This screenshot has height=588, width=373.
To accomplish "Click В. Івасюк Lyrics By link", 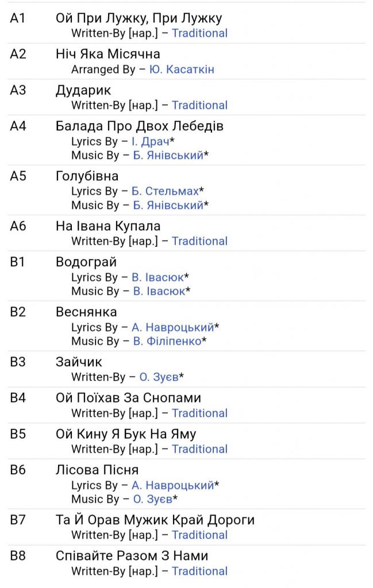I will coord(157,277).
